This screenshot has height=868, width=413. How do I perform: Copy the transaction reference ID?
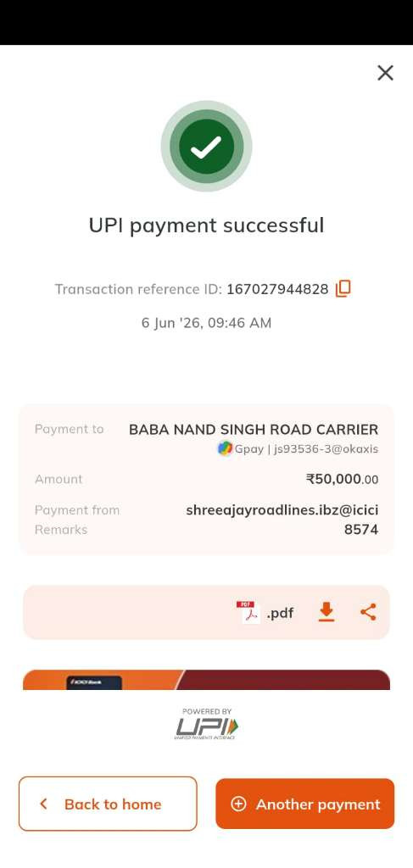pos(343,288)
